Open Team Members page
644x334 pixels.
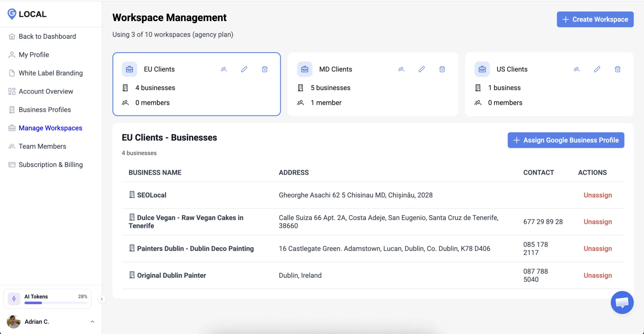(x=42, y=147)
